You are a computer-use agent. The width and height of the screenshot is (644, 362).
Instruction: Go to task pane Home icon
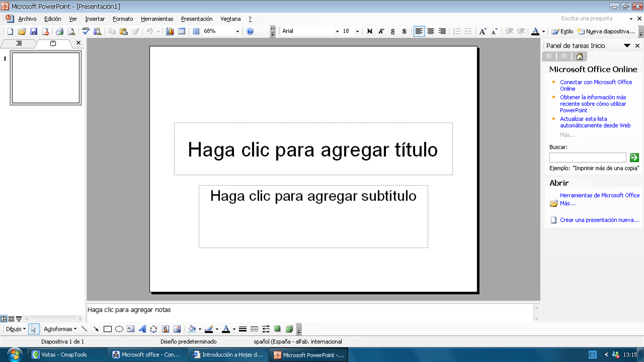(580, 57)
